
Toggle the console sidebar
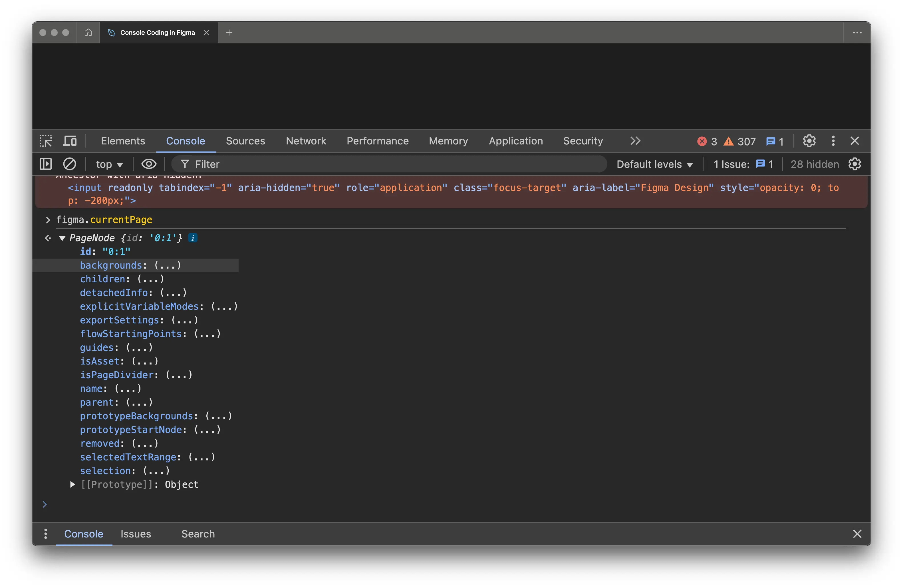click(45, 164)
